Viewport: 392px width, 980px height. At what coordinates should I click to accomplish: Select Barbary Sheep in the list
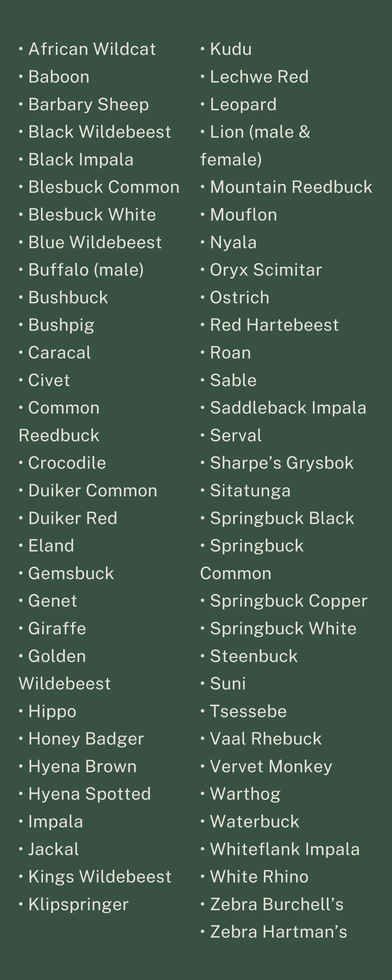89,104
